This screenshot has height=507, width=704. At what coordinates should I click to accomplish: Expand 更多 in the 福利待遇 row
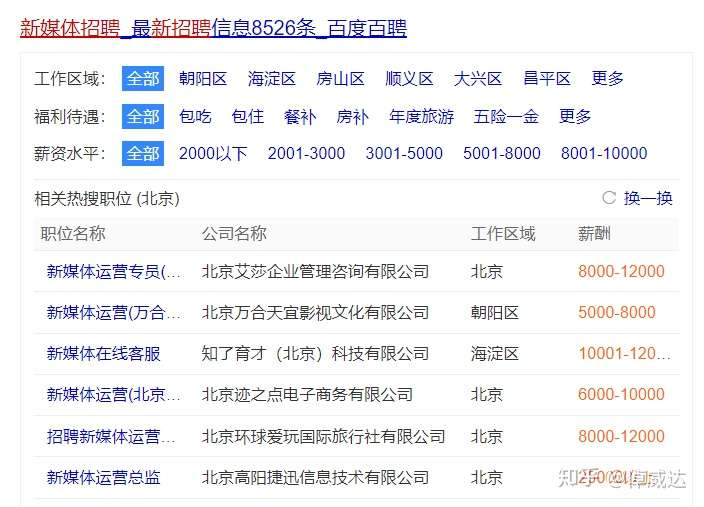click(x=575, y=117)
